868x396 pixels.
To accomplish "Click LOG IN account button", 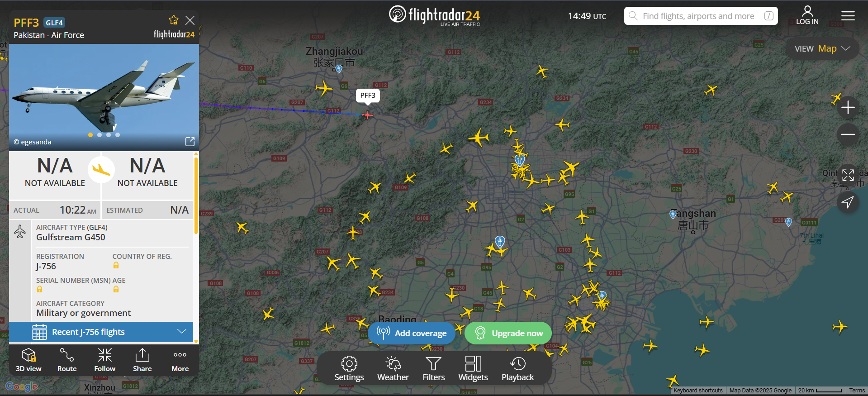I will point(807,15).
